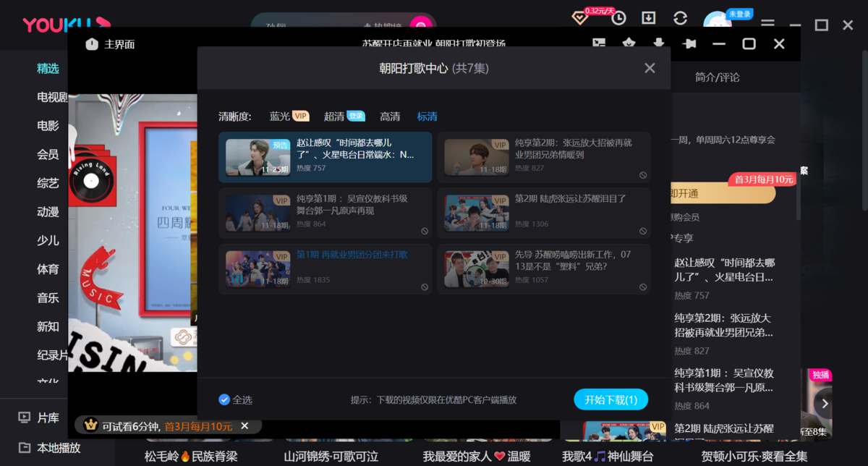Select 第2期 陆虎张远让苏醒泪目了 episode
The height and width of the screenshot is (466, 868).
coord(544,213)
